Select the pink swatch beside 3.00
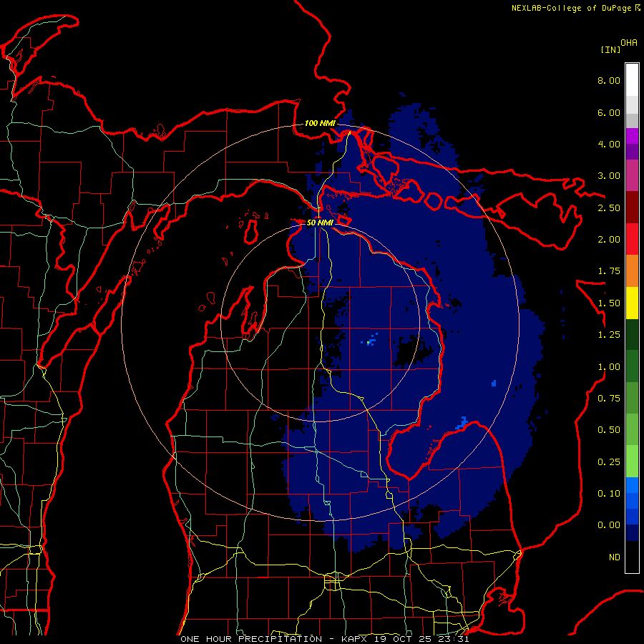644x644 pixels. coord(632,176)
